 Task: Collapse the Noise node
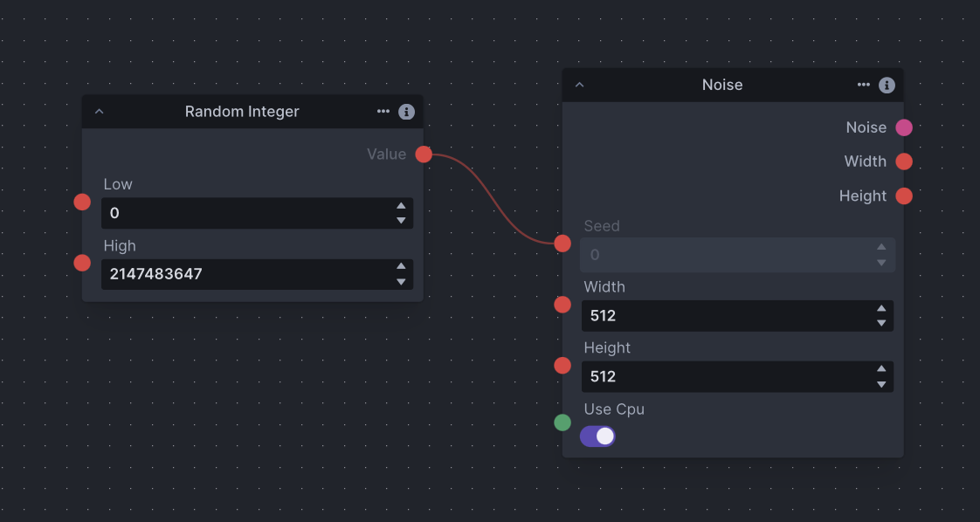[579, 86]
